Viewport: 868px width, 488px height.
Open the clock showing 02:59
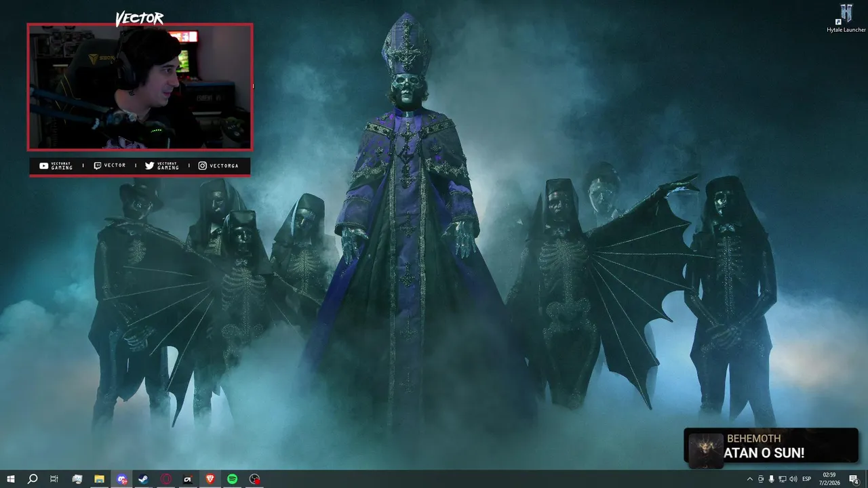click(x=829, y=479)
